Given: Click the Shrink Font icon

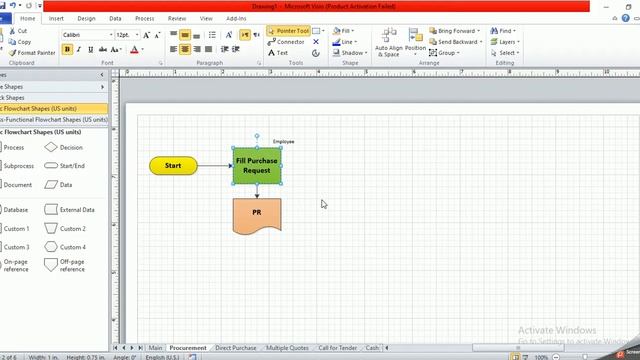Looking at the screenshot, I should pyautogui.click(x=158, y=35).
